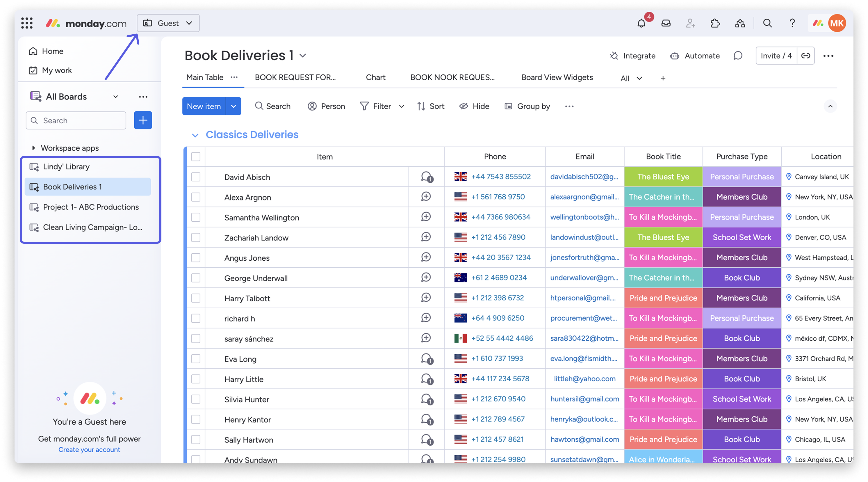Viewport: 868px width, 482px height.
Task: Click The Bluest Eye green label for David
Action: pos(663,177)
